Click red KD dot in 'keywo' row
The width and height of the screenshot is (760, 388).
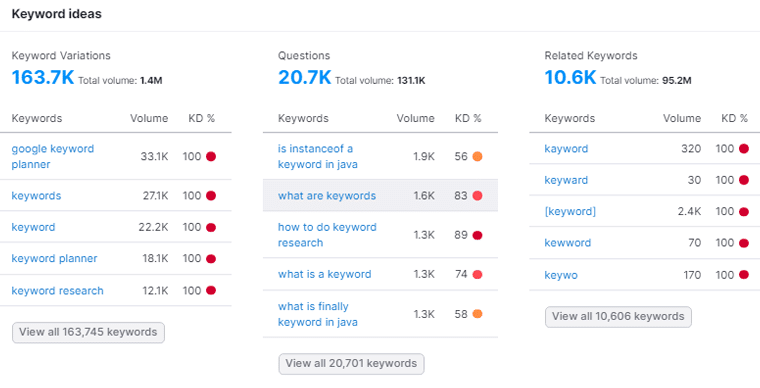pyautogui.click(x=744, y=275)
